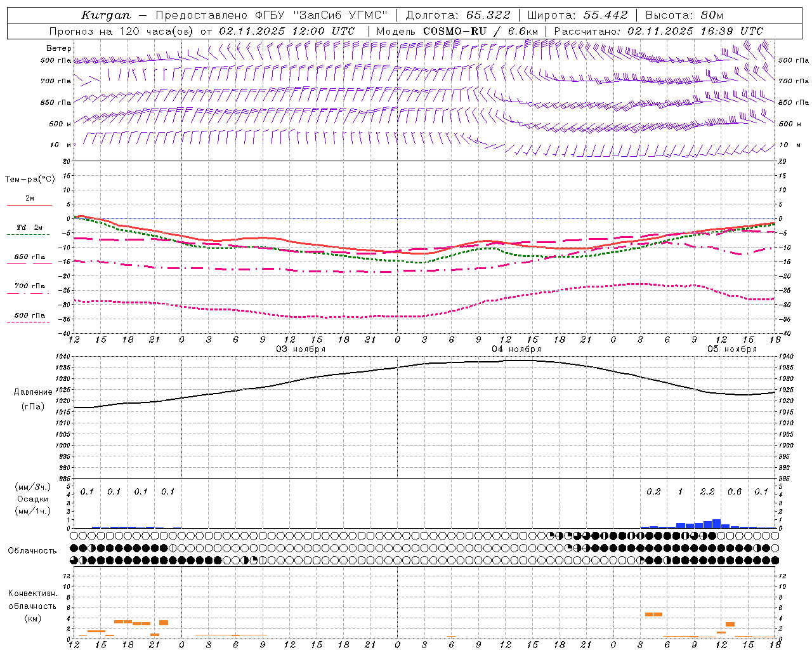Click the right-side 500 гПа wind label
The image size is (812, 650).
click(x=794, y=60)
